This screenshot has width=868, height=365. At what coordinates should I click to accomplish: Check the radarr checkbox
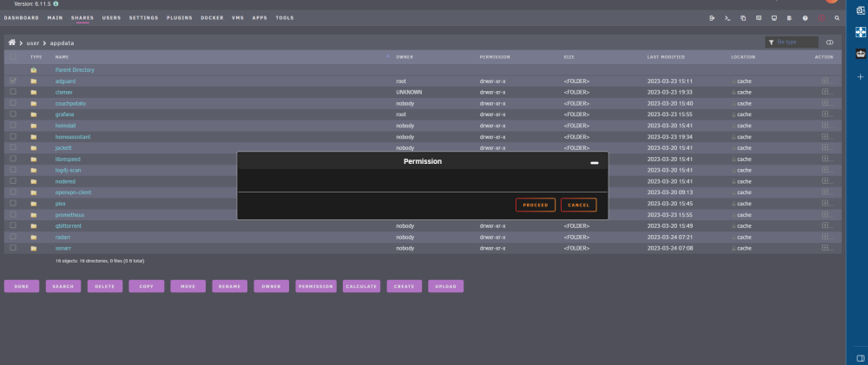point(13,237)
